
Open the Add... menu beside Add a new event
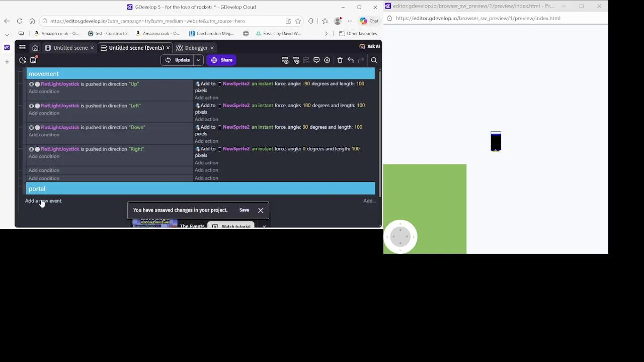coord(369,201)
